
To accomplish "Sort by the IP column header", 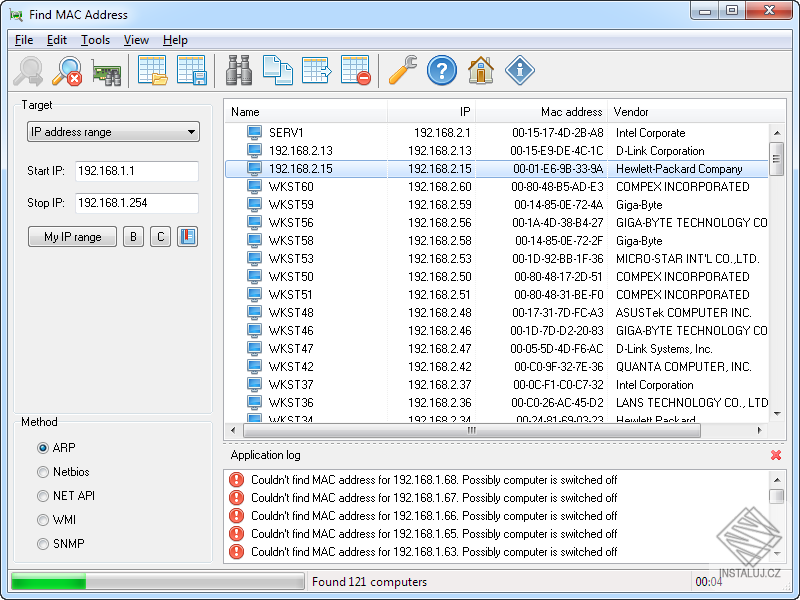I will point(431,112).
